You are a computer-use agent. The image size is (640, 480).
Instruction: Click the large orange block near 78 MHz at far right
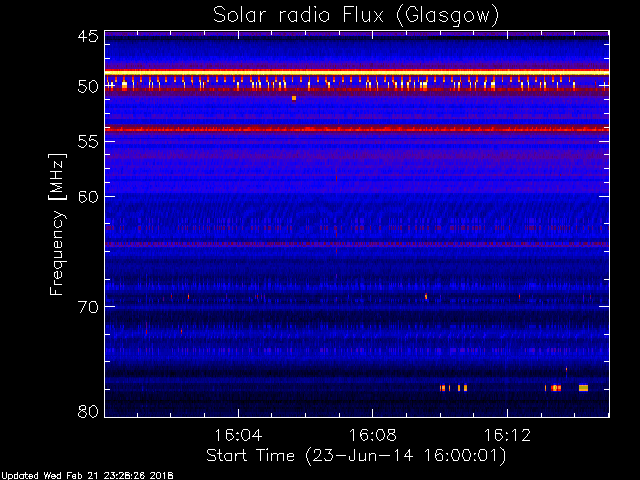click(583, 388)
